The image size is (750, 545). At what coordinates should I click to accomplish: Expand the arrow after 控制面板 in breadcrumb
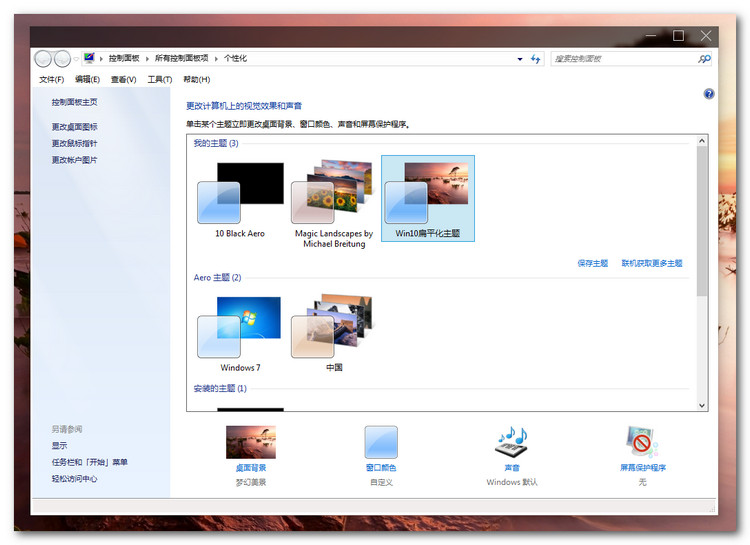coord(147,59)
